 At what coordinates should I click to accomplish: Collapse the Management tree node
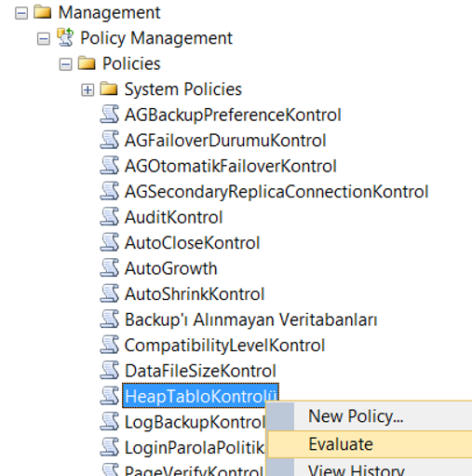click(21, 13)
